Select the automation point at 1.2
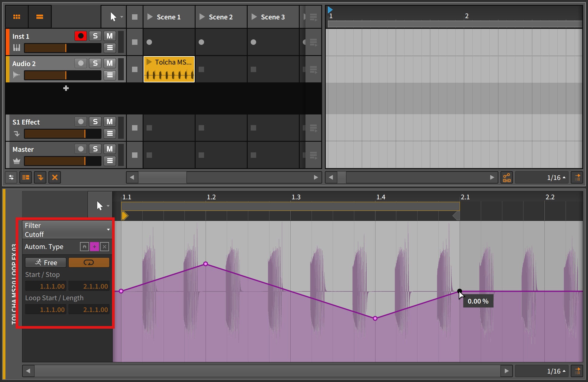 pos(206,264)
